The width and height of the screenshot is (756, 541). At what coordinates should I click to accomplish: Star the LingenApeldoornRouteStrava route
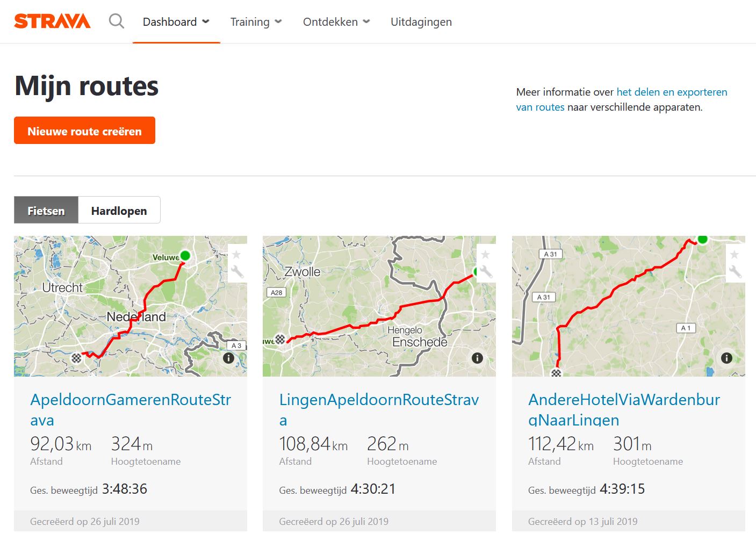coord(485,255)
